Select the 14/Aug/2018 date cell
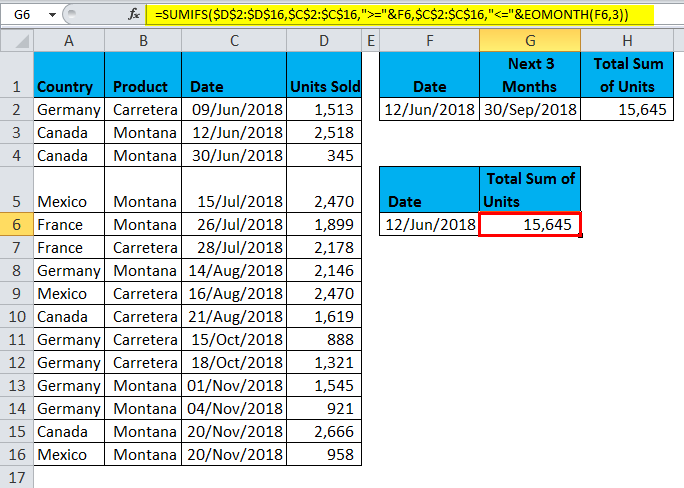Image resolution: width=684 pixels, height=488 pixels. (234, 270)
